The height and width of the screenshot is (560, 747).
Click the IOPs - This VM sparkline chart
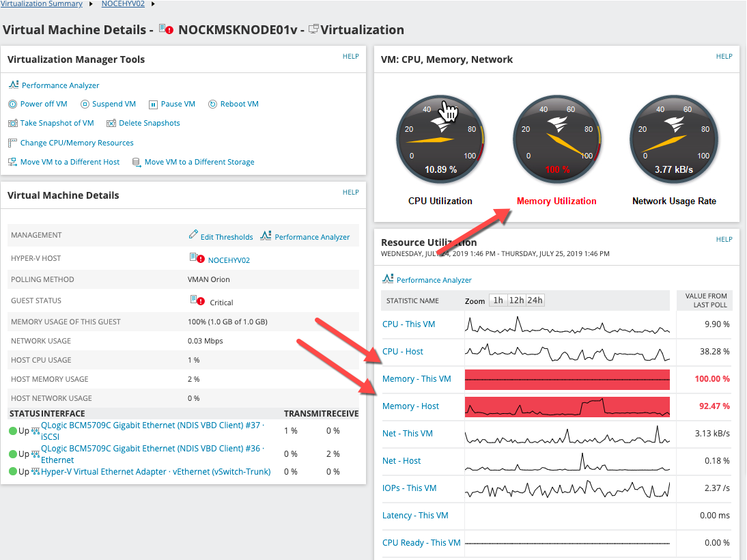coord(567,488)
